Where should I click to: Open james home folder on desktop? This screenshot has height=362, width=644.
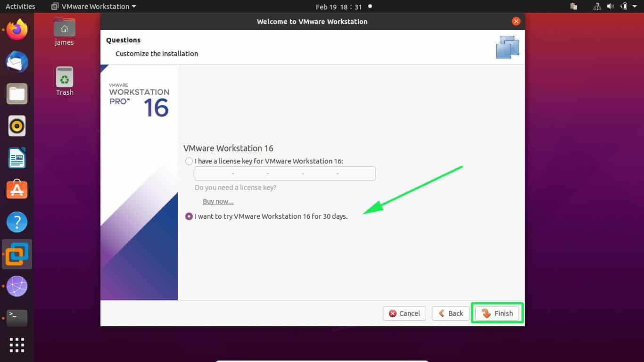(x=64, y=32)
